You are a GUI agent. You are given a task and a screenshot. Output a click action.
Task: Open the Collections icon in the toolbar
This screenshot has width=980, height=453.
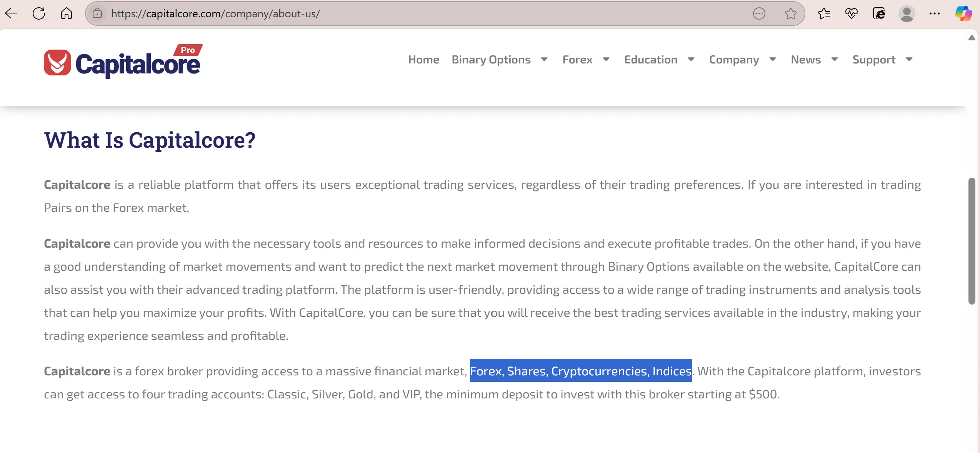click(879, 14)
